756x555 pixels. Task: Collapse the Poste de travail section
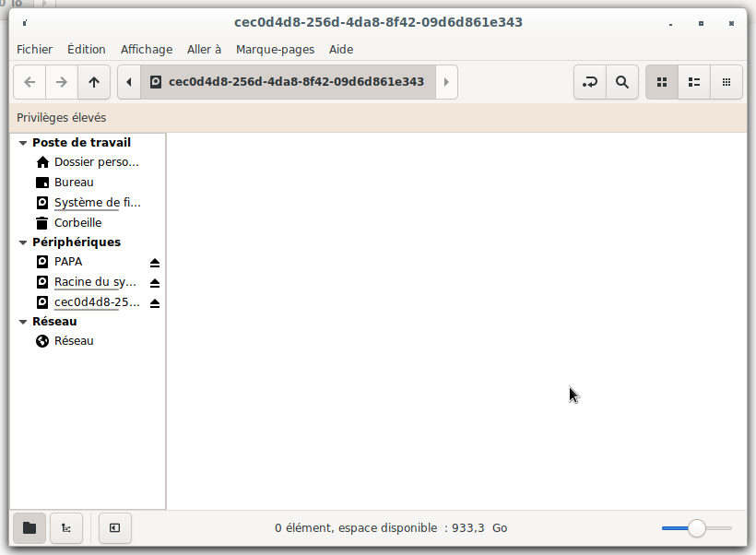click(x=23, y=143)
